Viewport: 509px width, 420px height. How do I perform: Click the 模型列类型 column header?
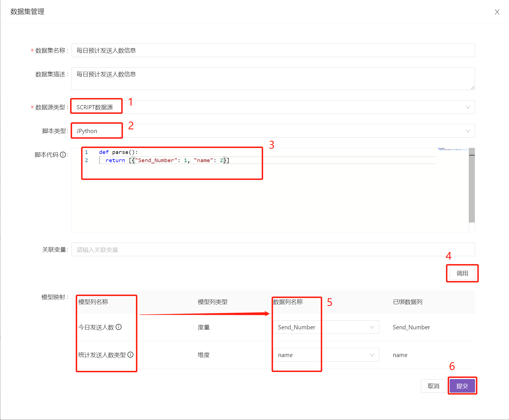(x=213, y=302)
